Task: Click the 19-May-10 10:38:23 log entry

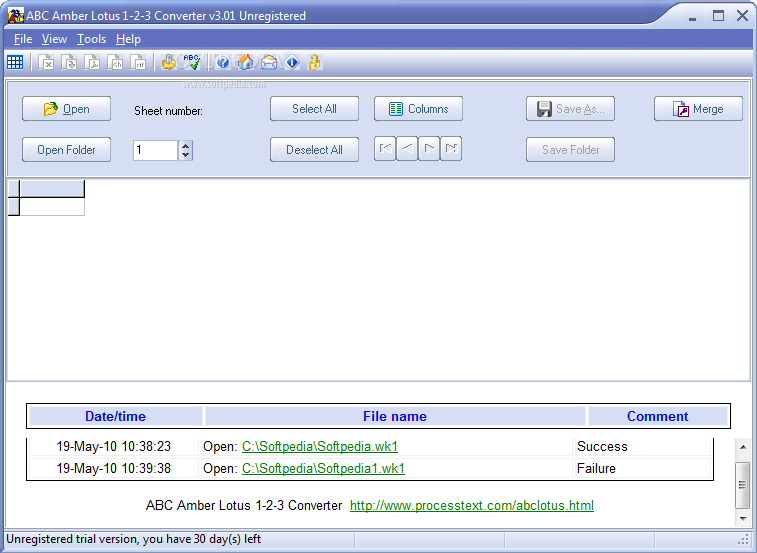Action: (x=113, y=446)
